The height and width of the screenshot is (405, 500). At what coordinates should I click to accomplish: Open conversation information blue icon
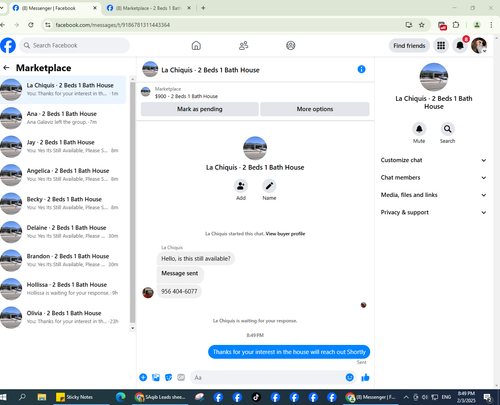(361, 69)
